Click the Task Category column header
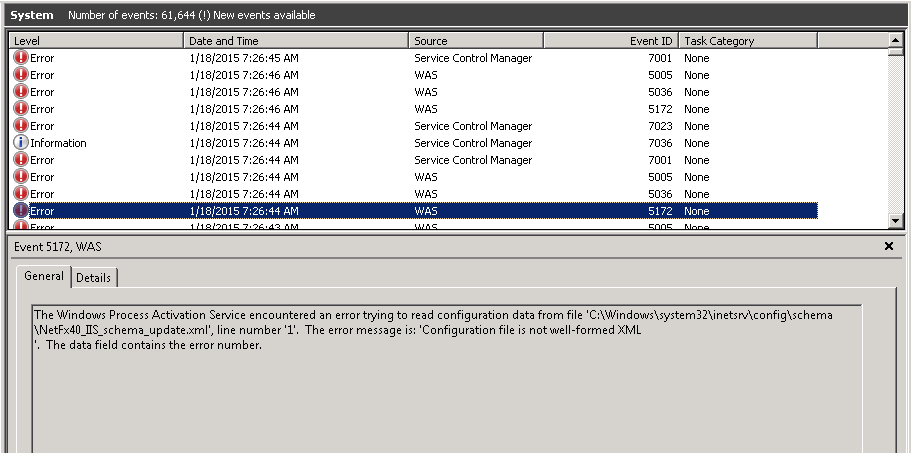 pos(747,41)
